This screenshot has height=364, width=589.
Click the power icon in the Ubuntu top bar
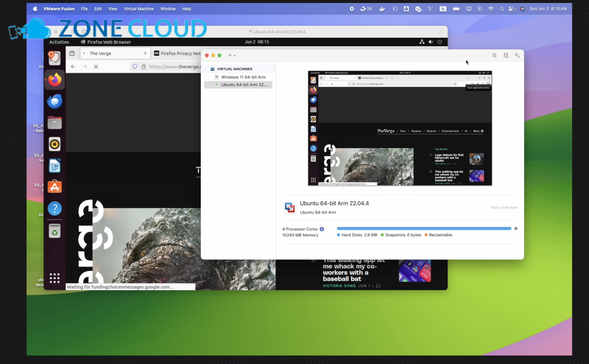[x=440, y=42]
